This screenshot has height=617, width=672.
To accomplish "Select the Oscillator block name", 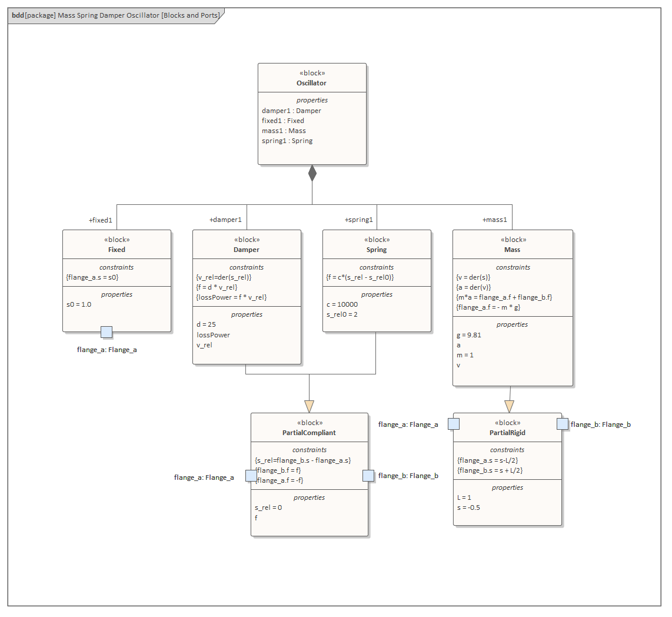I will tap(312, 83).
